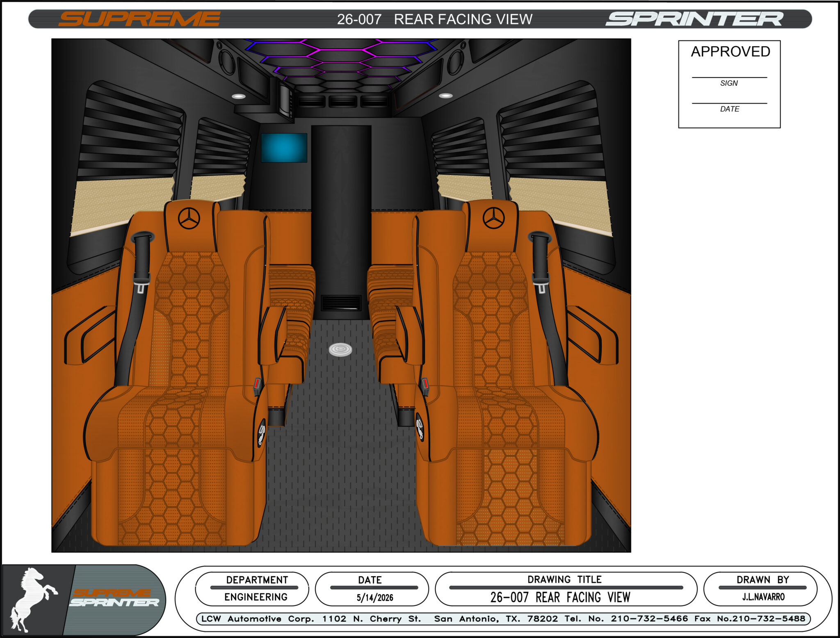Click the ENGINEERING department value

tap(256, 597)
